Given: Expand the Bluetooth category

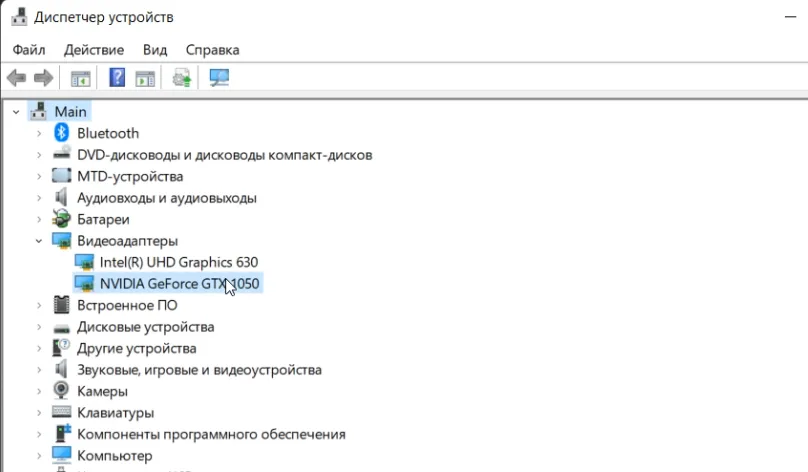Looking at the screenshot, I should (39, 133).
